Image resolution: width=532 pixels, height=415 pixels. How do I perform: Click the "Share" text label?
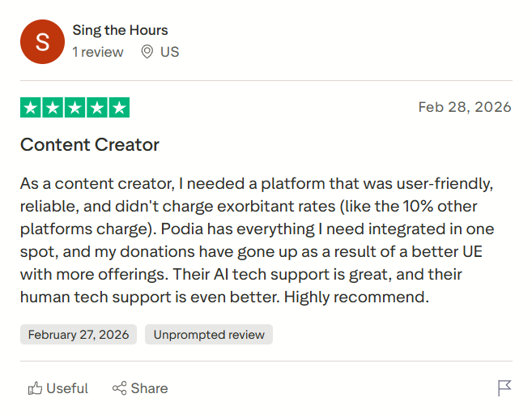(x=149, y=388)
